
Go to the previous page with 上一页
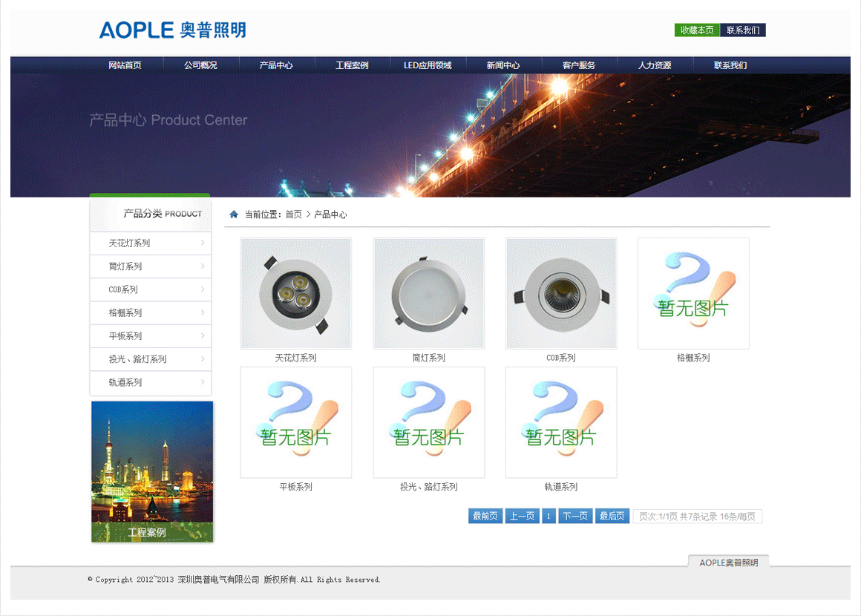coord(523,516)
